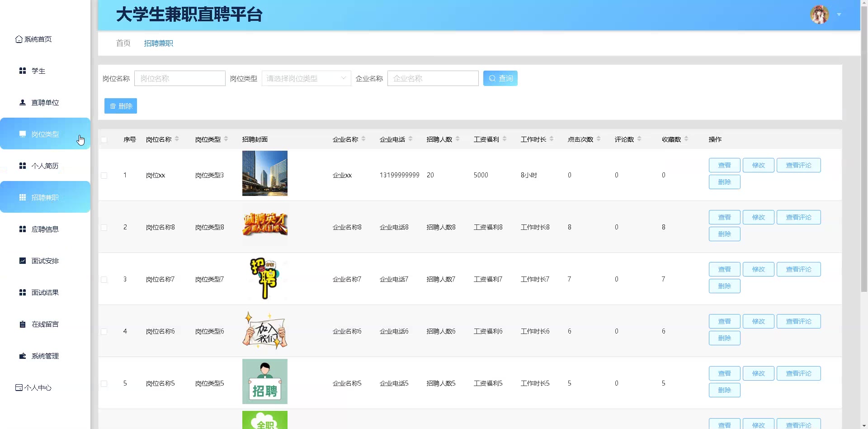This screenshot has width=868, height=429.
Task: Click the 学生 grid icon in sidebar
Action: click(x=23, y=71)
